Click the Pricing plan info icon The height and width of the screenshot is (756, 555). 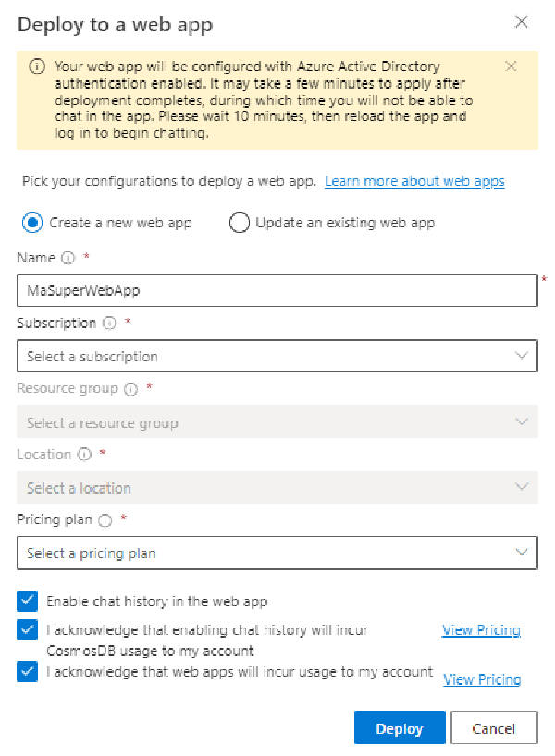[x=105, y=520]
